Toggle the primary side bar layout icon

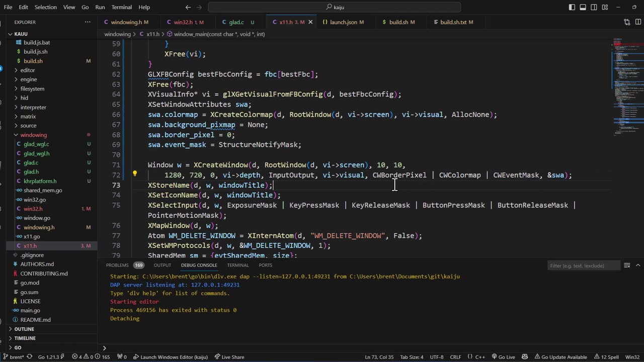pyautogui.click(x=572, y=7)
